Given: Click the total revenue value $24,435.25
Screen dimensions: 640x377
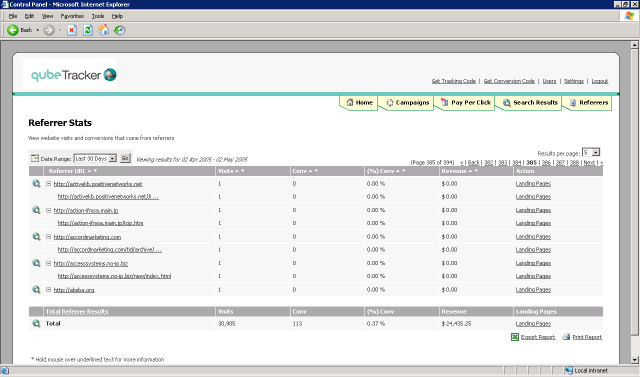Looking at the screenshot, I should coord(456,324).
